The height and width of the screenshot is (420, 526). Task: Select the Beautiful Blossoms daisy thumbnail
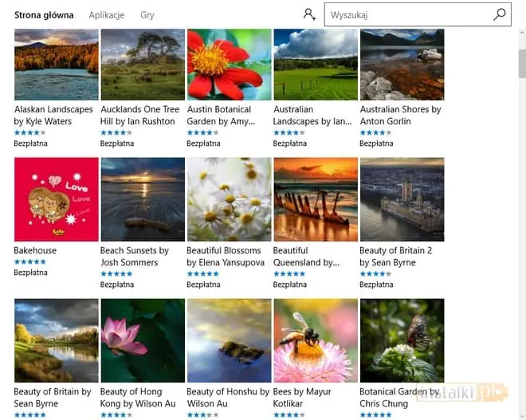click(x=229, y=199)
